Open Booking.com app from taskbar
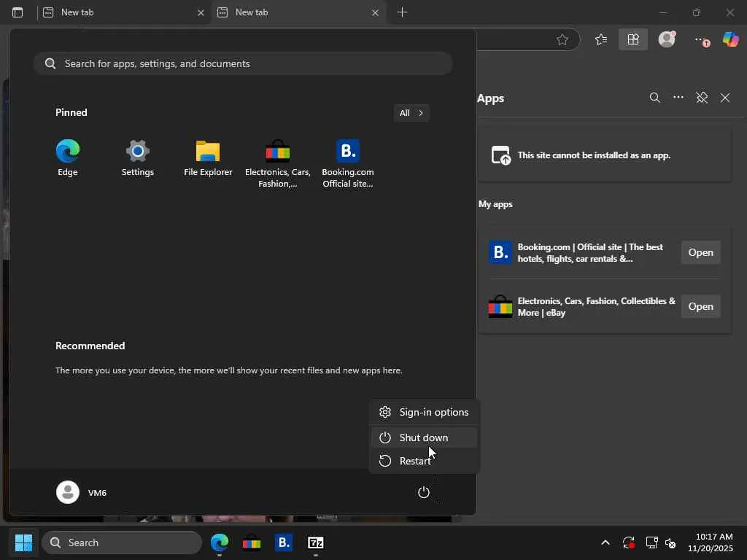747x560 pixels. click(x=284, y=542)
